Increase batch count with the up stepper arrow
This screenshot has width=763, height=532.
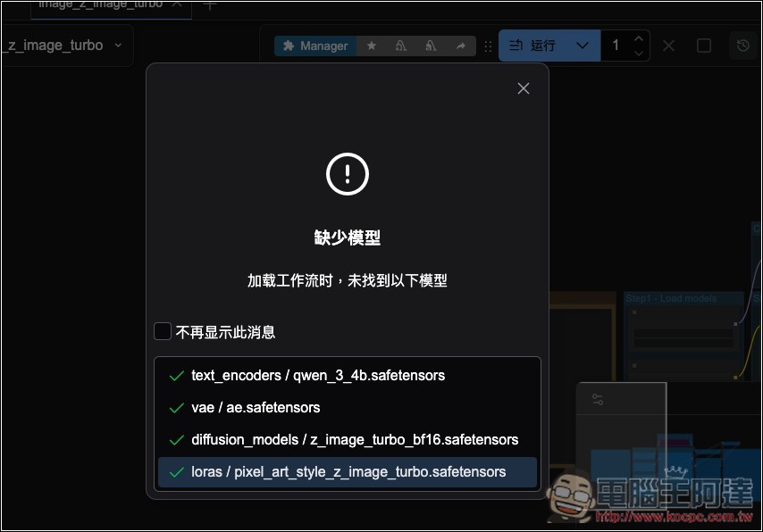click(637, 38)
